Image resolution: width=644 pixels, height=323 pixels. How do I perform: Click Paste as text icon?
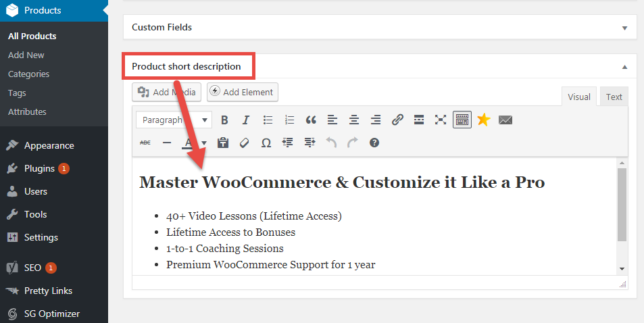pyautogui.click(x=222, y=143)
